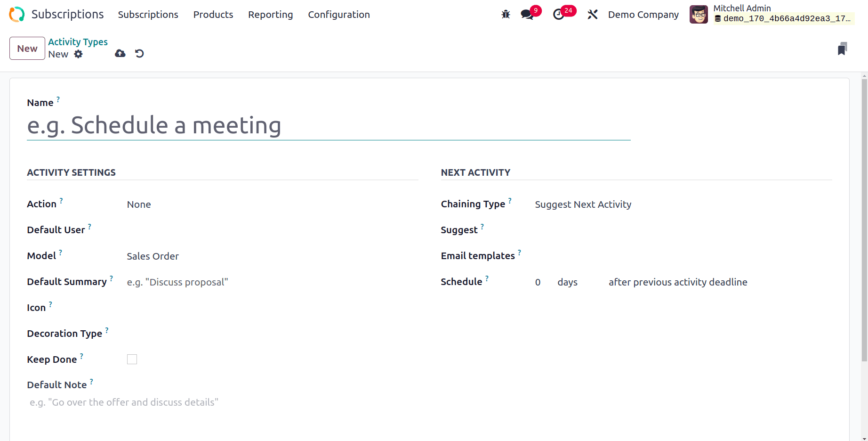Save the record with the cloud upload icon
Screen dimensions: 868x441
click(x=120, y=54)
